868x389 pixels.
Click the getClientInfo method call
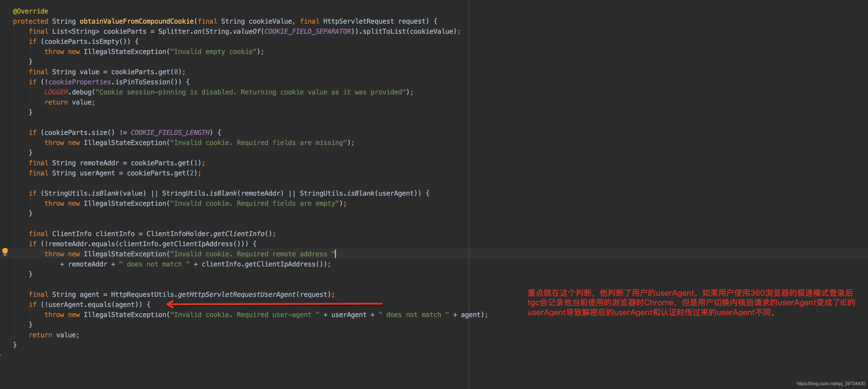[x=239, y=234]
